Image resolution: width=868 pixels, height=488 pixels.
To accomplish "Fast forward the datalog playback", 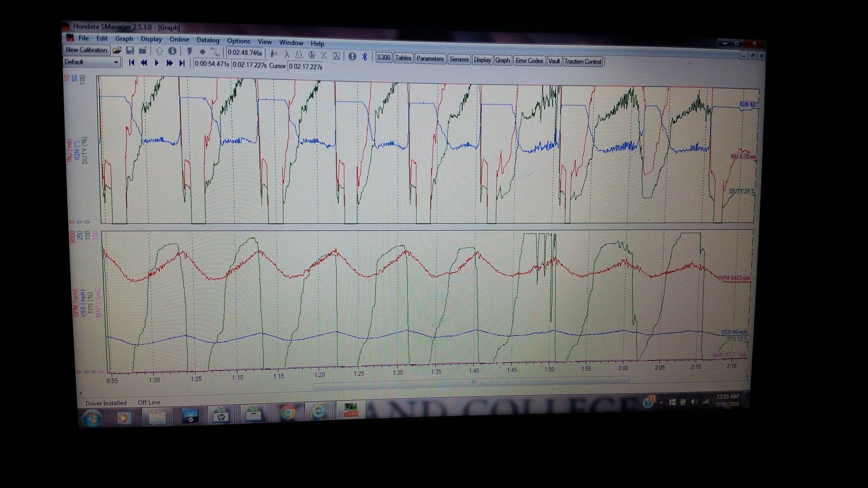I will 169,63.
